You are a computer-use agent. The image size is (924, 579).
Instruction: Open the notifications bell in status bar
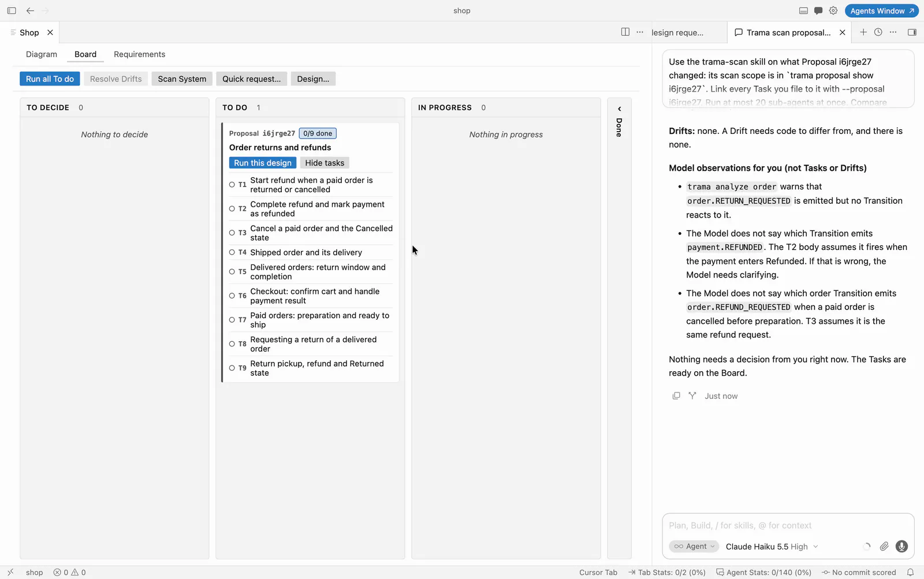click(x=911, y=573)
